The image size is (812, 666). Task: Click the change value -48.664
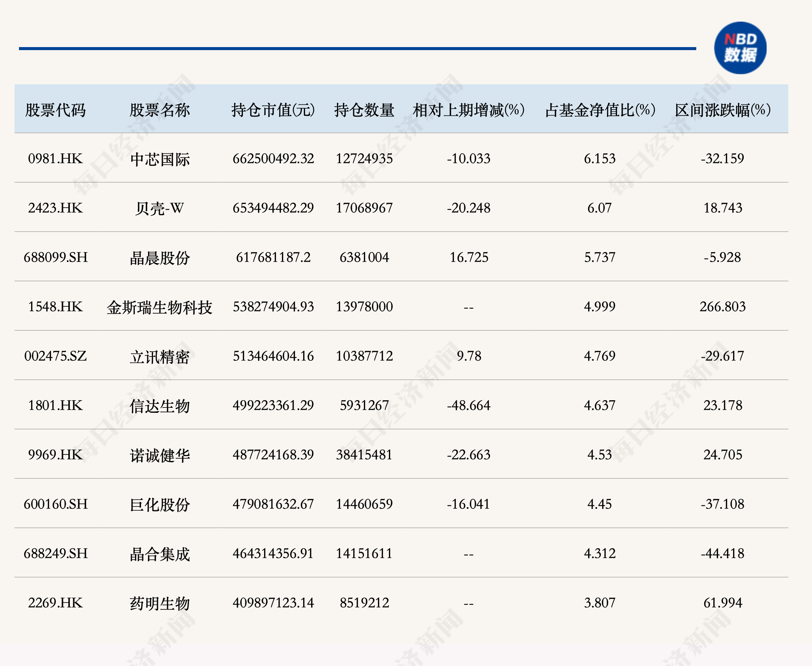[469, 405]
